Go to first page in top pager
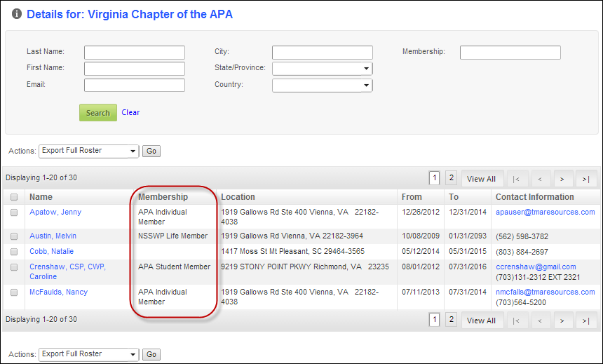The height and width of the screenshot is (364, 603). (516, 179)
